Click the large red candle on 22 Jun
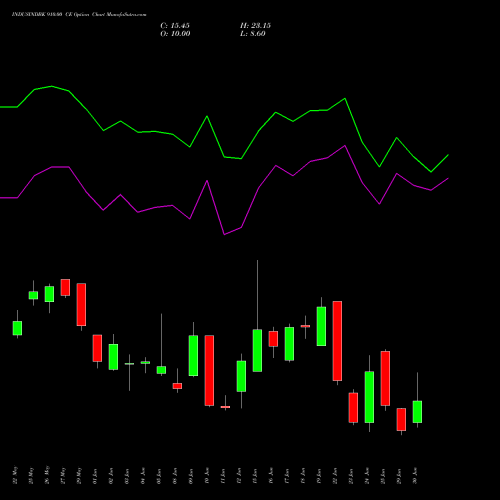The image size is (500, 500). [x=337, y=341]
